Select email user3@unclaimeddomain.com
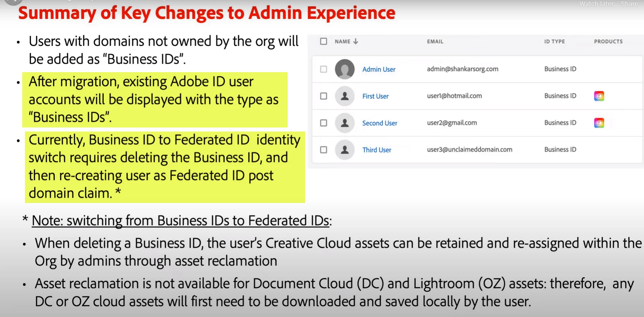Viewport: 644px width, 317px height. point(470,149)
